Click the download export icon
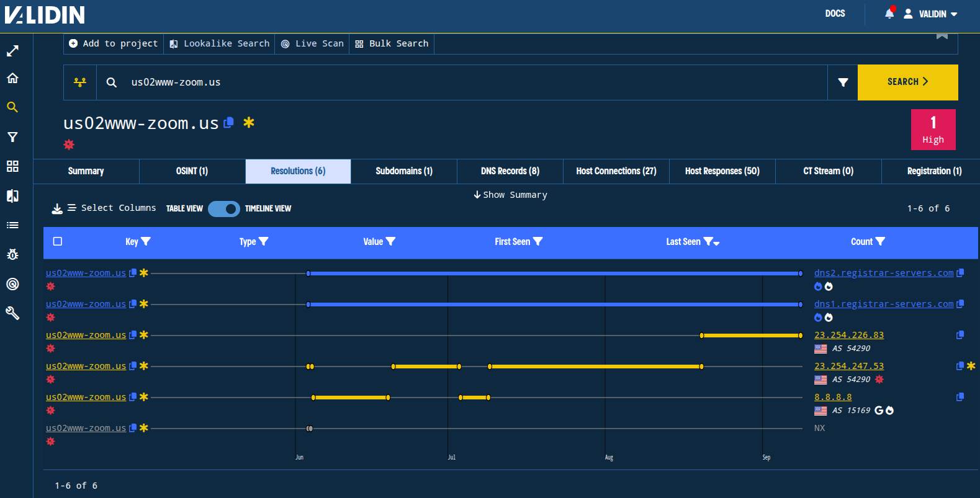The width and height of the screenshot is (980, 498). click(57, 209)
